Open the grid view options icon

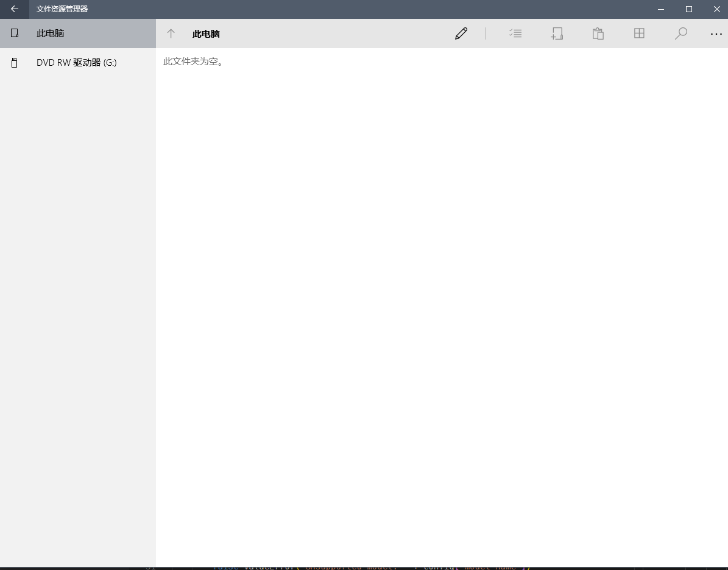(x=639, y=33)
